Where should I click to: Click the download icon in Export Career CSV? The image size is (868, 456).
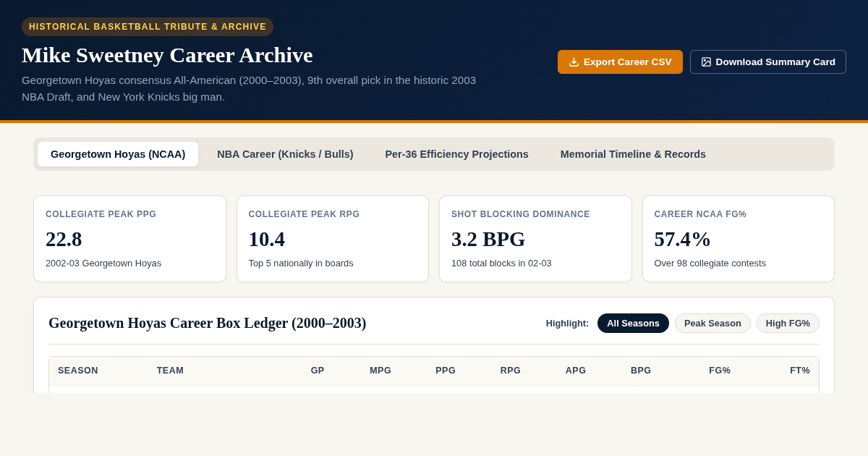(574, 62)
